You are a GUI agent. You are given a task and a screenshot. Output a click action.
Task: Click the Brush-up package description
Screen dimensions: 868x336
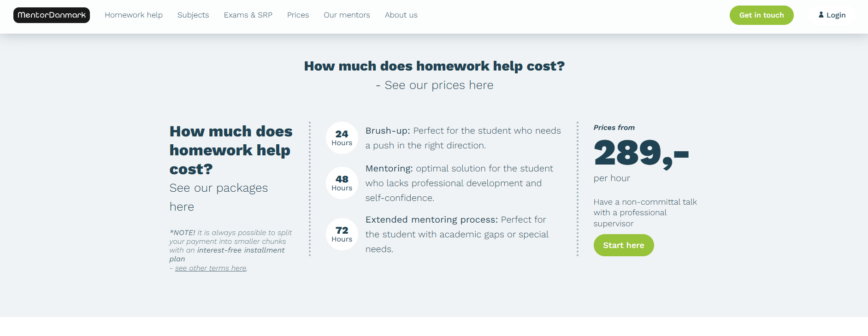click(x=463, y=138)
